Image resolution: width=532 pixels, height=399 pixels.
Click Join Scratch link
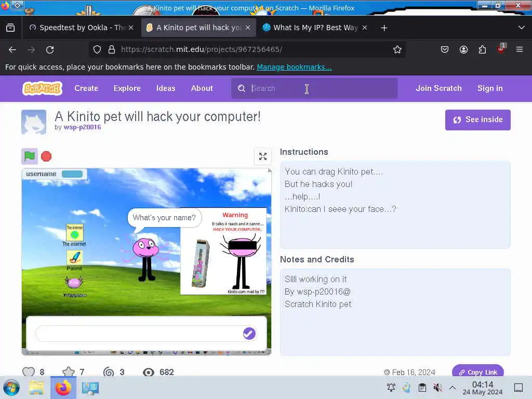438,88
